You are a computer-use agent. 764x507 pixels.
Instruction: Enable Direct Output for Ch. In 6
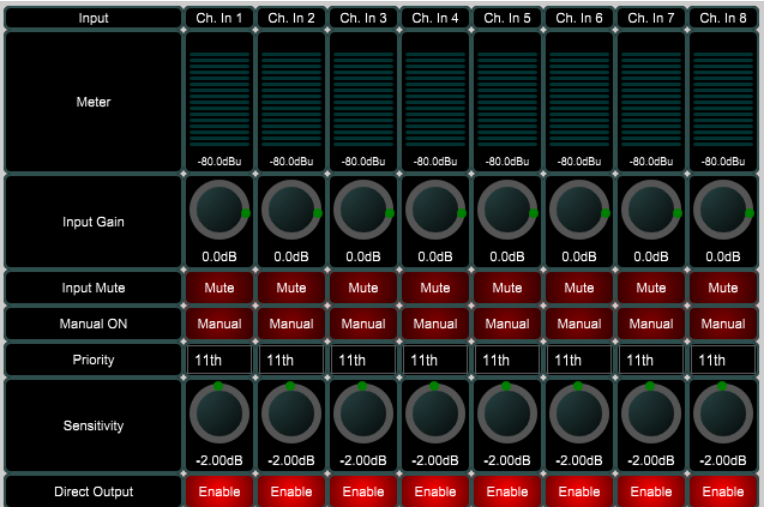[579, 491]
